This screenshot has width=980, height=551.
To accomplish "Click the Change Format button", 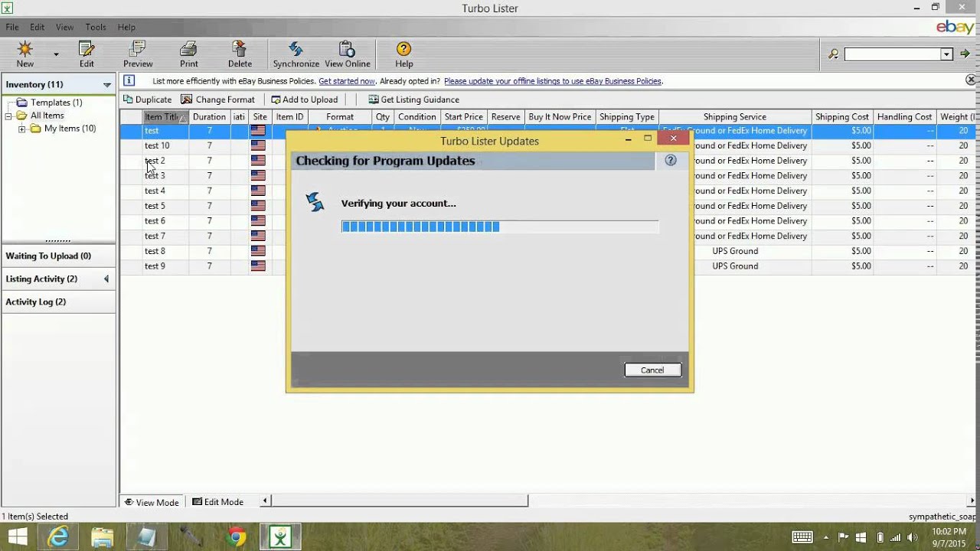I will (217, 99).
